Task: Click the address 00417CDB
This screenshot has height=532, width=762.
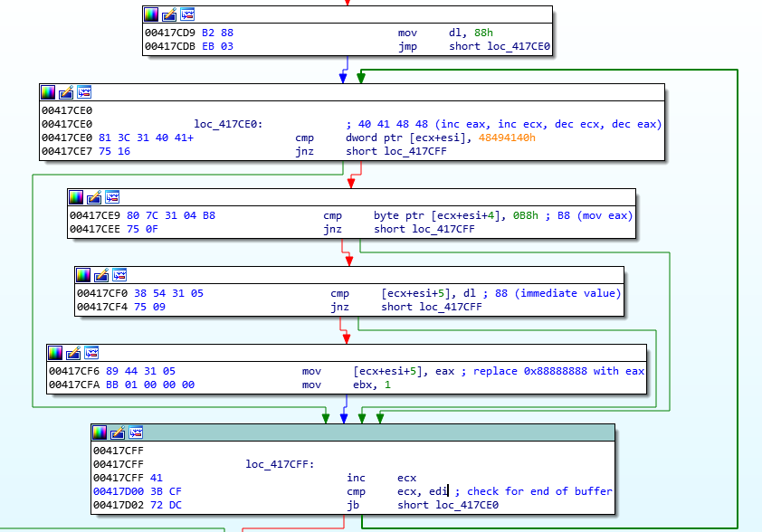Action: (170, 46)
